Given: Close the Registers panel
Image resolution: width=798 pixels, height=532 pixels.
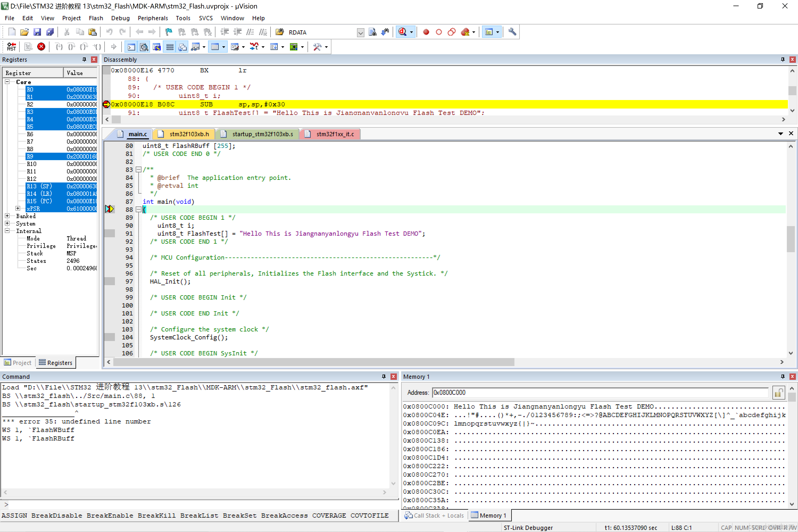Looking at the screenshot, I should (94, 59).
